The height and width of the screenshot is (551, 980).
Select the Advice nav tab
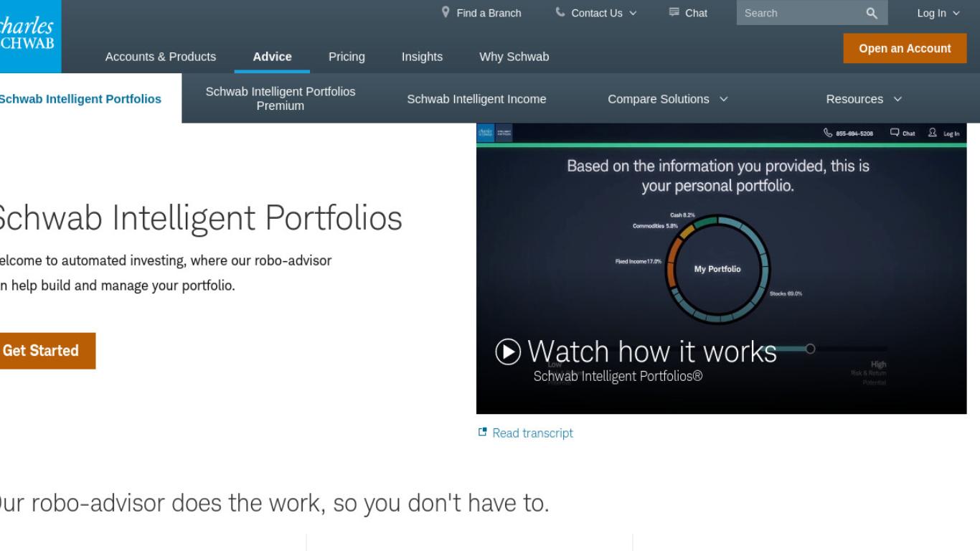coord(272,57)
